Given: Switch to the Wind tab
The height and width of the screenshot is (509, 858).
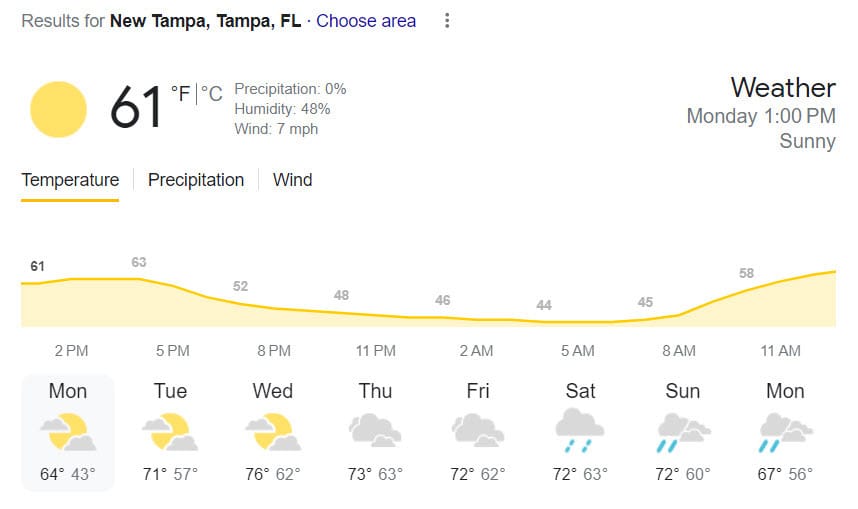Looking at the screenshot, I should pos(293,180).
